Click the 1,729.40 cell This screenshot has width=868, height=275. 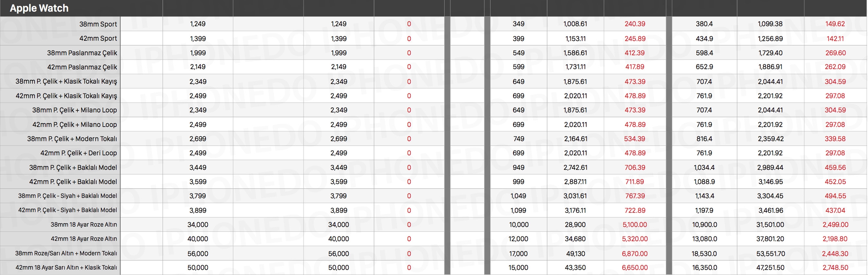coord(770,53)
